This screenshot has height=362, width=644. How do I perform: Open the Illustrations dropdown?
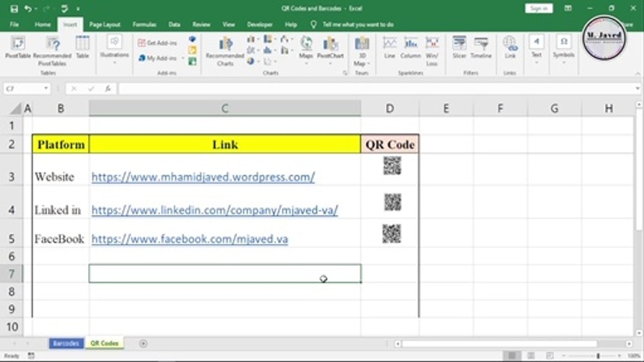(x=114, y=50)
